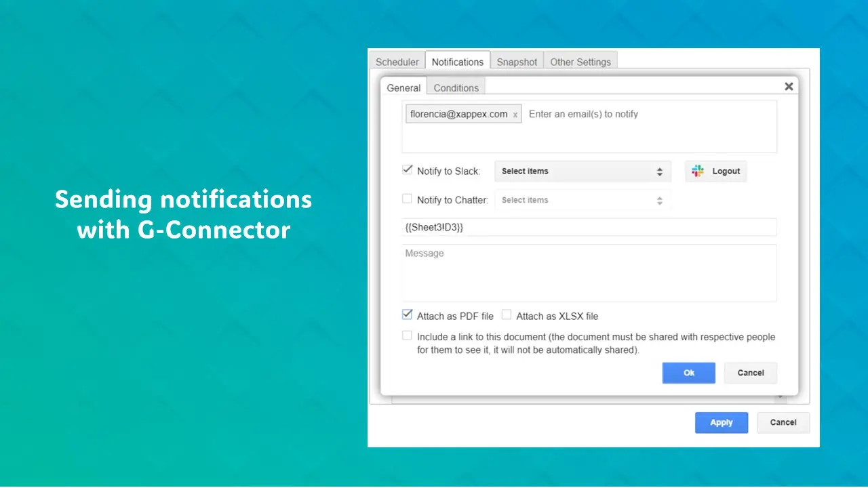
Task: Uncheck the Notify to Slack checkbox
Action: [x=408, y=170]
